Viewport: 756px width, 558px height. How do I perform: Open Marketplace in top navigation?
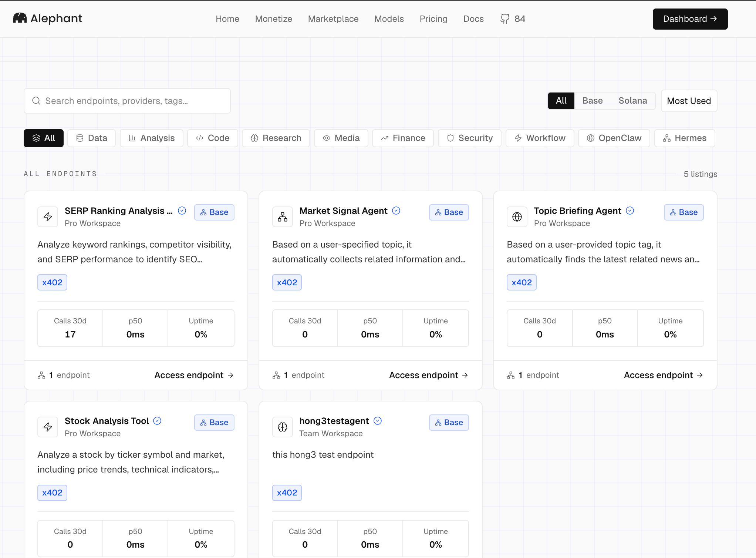(333, 19)
